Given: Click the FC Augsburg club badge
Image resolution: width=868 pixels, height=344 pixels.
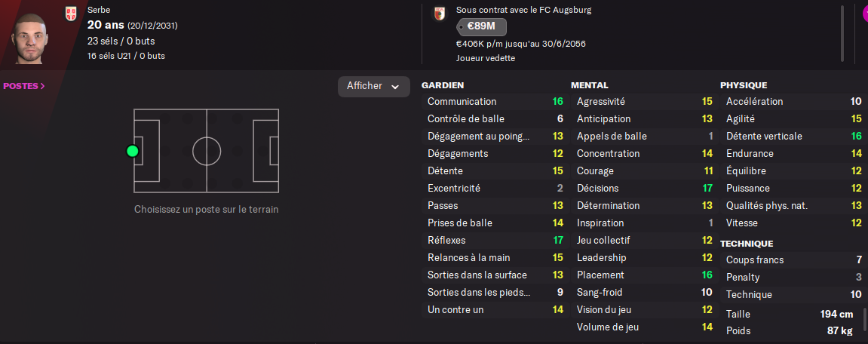Looking at the screenshot, I should pyautogui.click(x=438, y=14).
